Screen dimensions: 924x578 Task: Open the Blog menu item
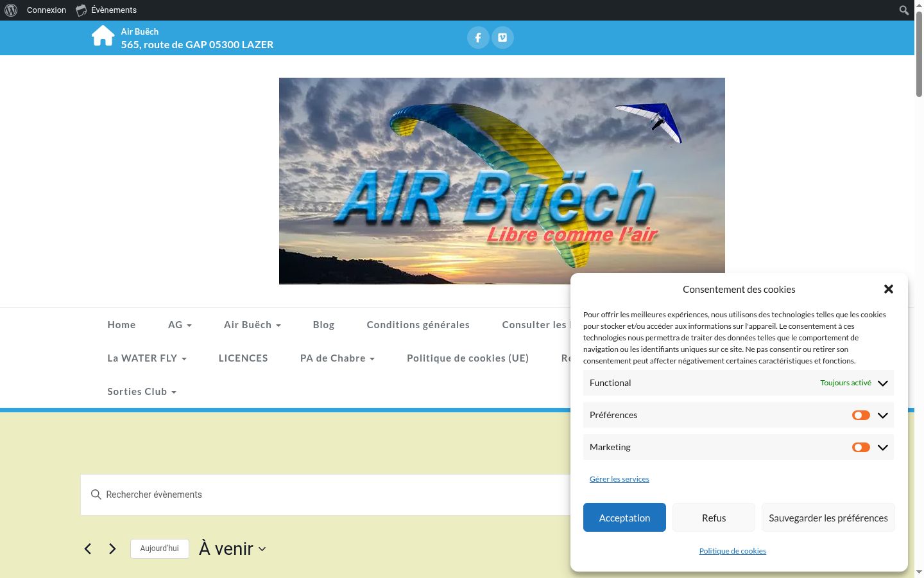pos(323,325)
